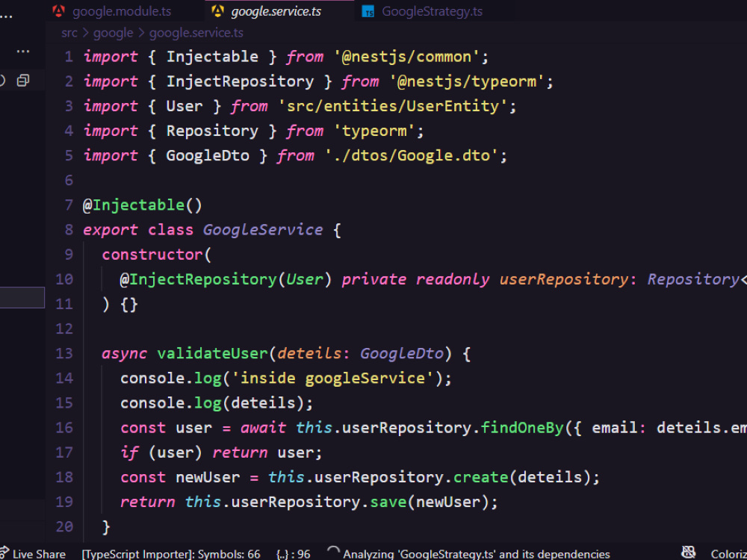This screenshot has height=560, width=747.
Task: Click the './dtos/Google.dto' import path
Action: pos(412,156)
